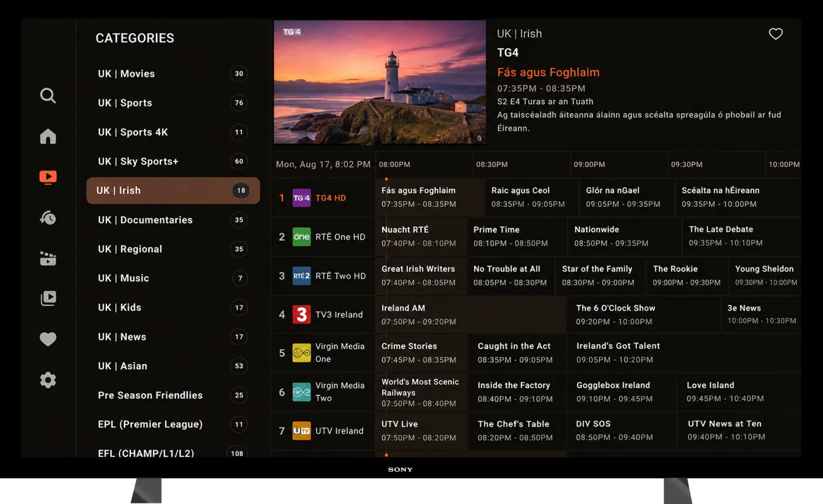Viewport: 823px width, 504px height.
Task: Select The Rookie on RTÉ Two
Action: point(687,275)
